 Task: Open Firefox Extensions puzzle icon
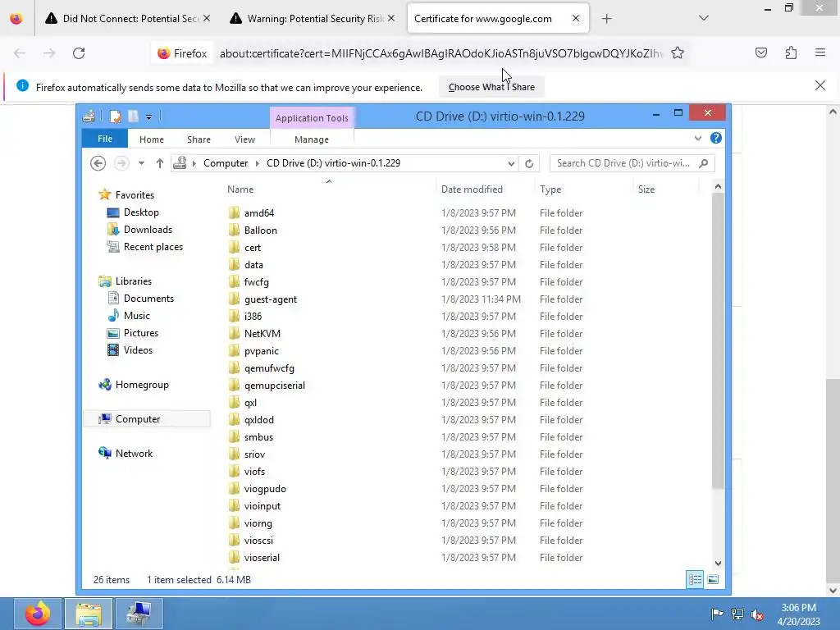[x=791, y=52]
